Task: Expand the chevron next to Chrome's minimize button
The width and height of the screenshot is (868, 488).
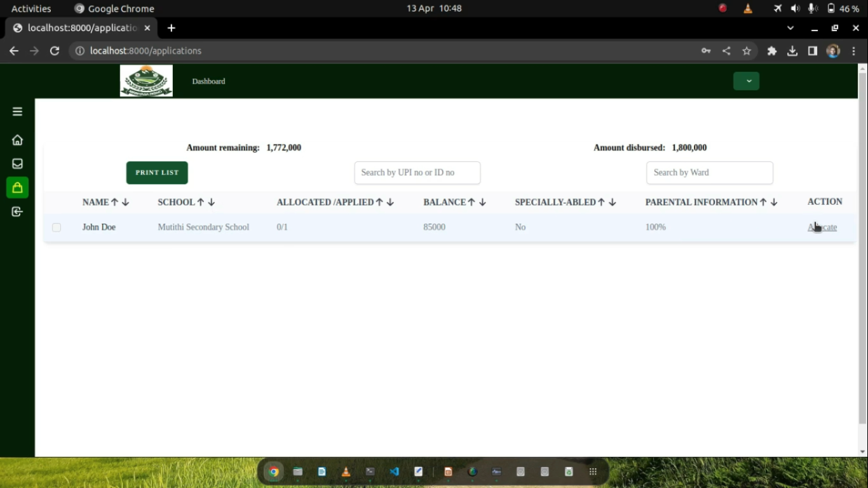Action: [790, 28]
